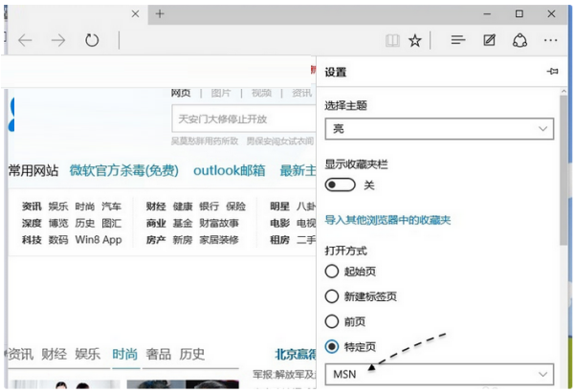
Task: Open reading view book icon
Action: (391, 41)
